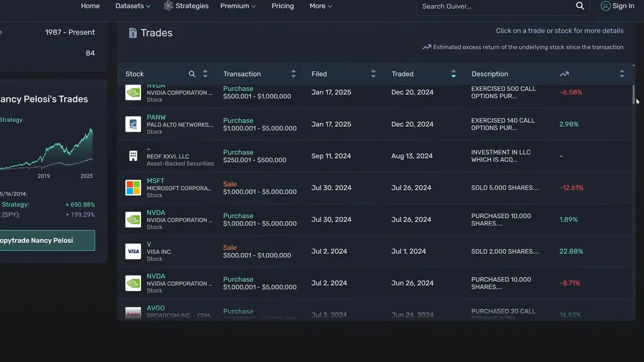Click the building icon for REOF XXVI LLC
644x362 pixels.
[x=133, y=155]
